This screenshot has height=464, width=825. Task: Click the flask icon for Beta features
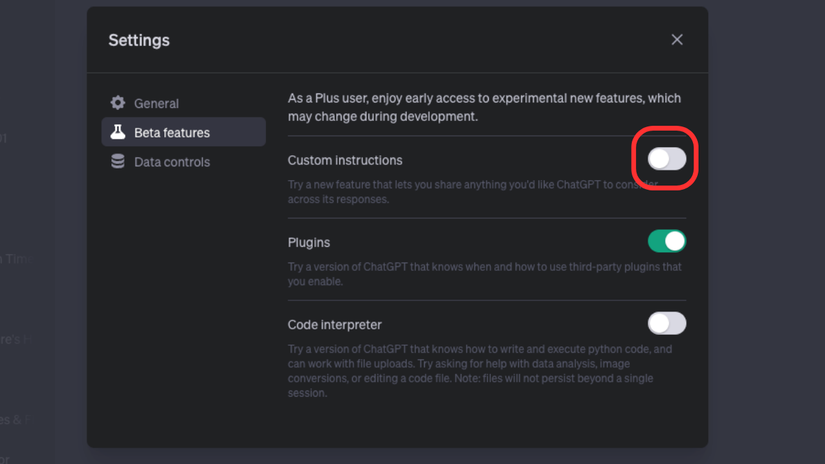118,132
